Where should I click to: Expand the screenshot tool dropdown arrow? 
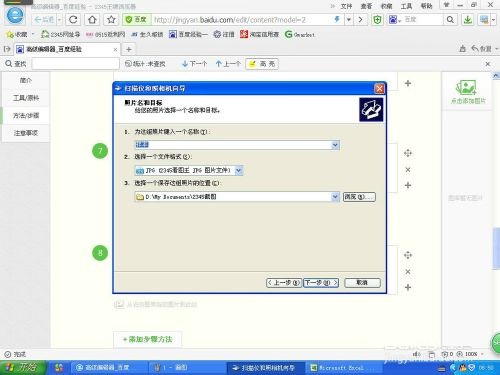coord(493,20)
